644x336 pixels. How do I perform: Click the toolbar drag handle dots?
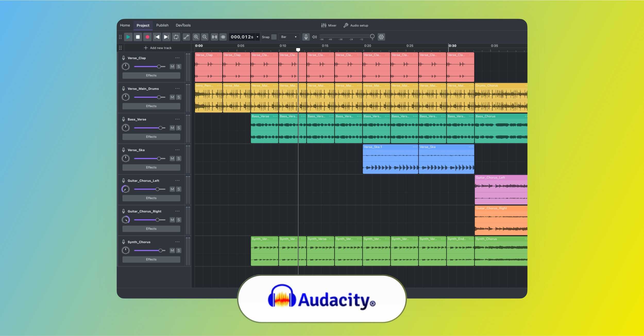click(120, 37)
